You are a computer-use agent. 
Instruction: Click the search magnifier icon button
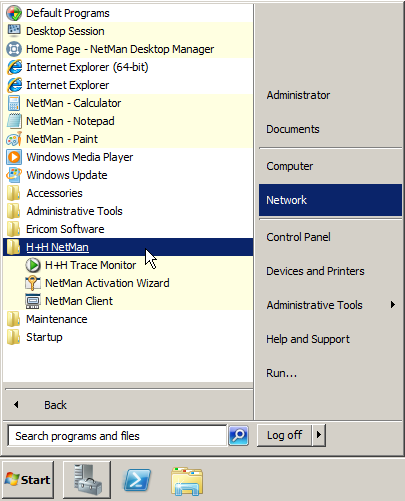coord(238,435)
